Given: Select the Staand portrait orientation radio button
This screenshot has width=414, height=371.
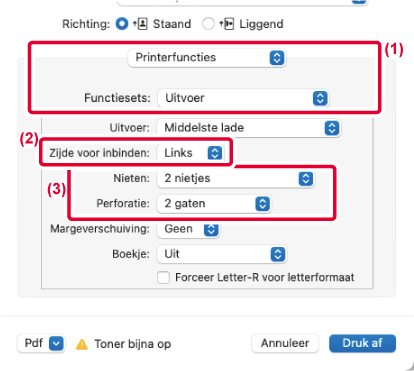Looking at the screenshot, I should 122,24.
